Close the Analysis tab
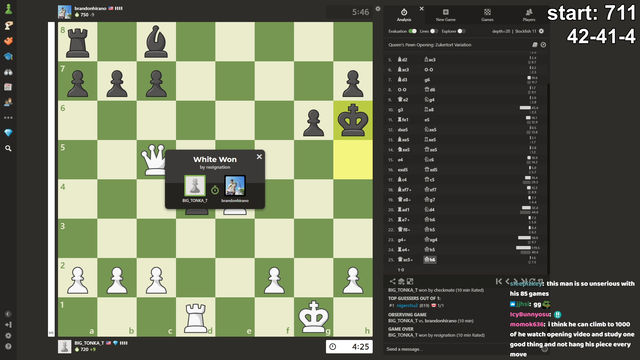This screenshot has width=640, height=360. pos(422,9)
